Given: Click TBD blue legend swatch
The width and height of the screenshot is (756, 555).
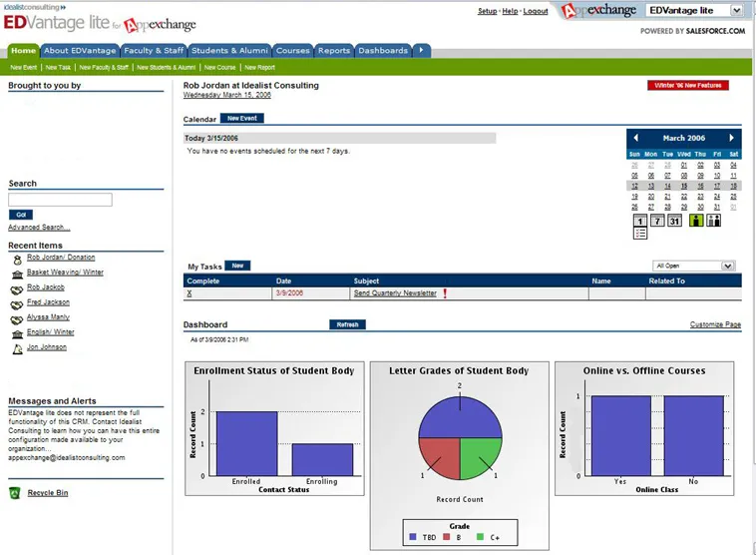Looking at the screenshot, I should [413, 537].
